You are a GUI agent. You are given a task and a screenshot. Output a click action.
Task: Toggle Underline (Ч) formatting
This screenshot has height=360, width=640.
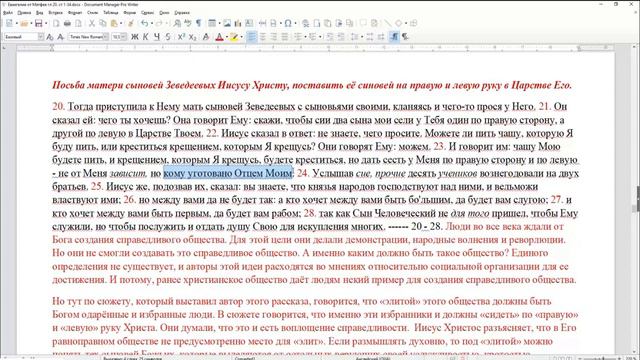(157, 37)
